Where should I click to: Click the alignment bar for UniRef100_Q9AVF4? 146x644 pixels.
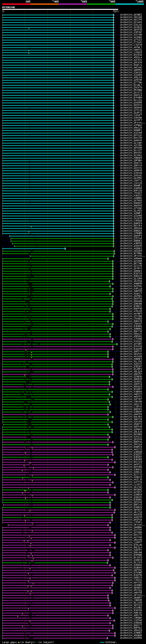coord(62,236)
